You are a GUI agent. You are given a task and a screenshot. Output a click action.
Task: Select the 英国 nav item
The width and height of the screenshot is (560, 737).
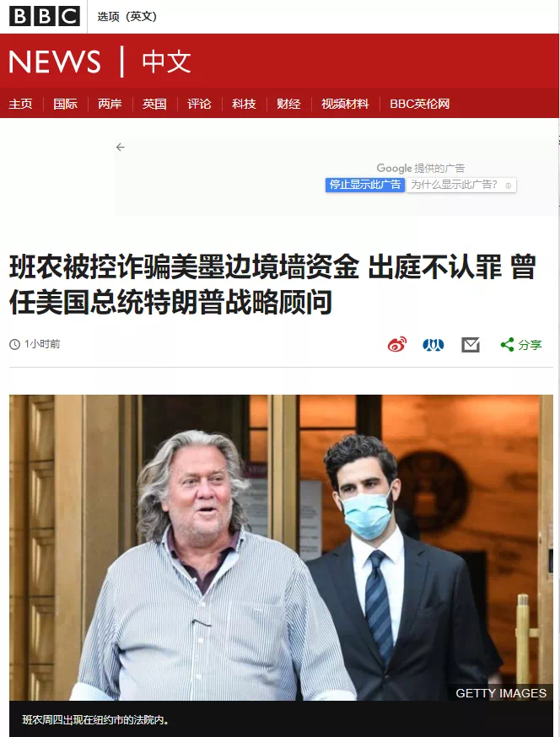[154, 104]
